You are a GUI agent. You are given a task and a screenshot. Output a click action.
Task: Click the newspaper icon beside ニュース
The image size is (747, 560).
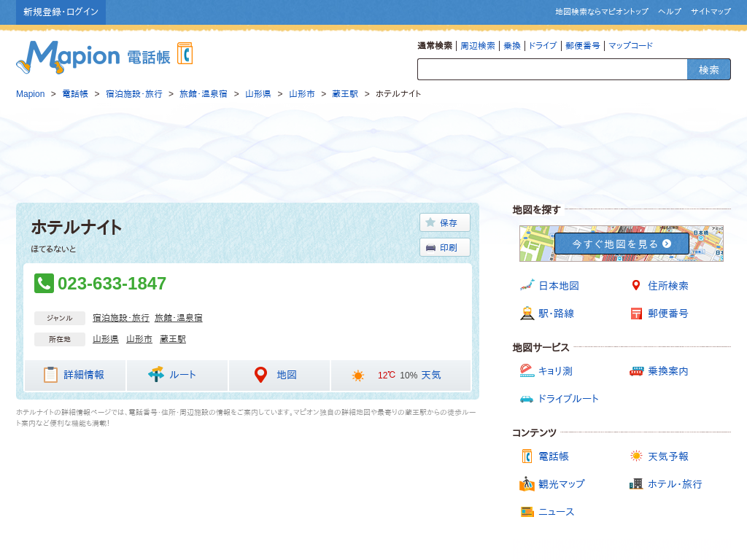click(x=527, y=512)
